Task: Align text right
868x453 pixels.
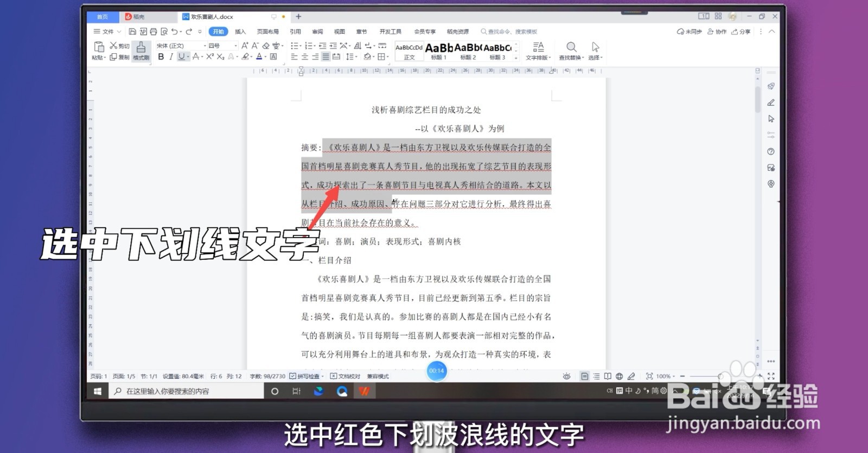Action: (315, 56)
